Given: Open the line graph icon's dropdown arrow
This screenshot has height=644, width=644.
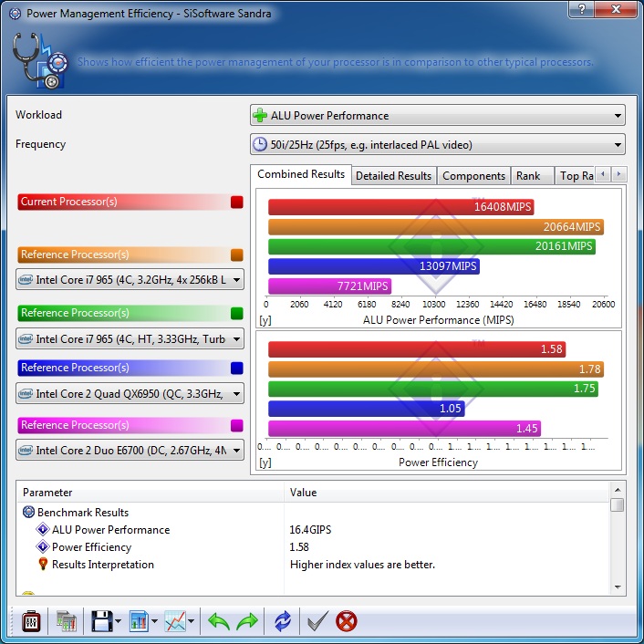Looking at the screenshot, I should click(x=192, y=621).
